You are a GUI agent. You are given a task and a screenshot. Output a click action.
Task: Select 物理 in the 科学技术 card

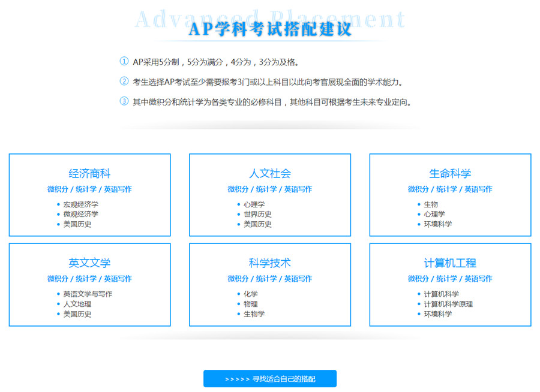(x=250, y=304)
